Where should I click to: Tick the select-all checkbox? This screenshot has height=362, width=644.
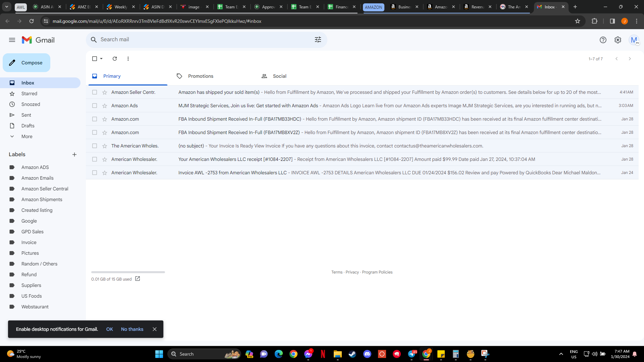[95, 59]
